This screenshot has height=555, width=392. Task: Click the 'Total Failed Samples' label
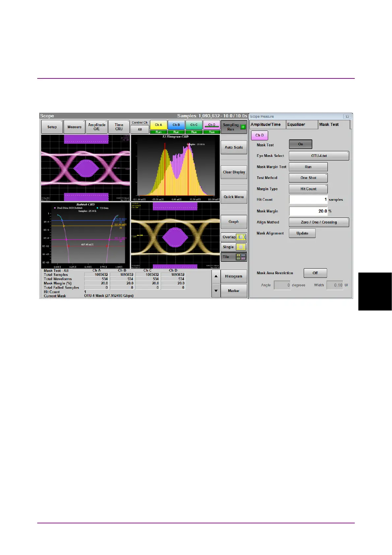point(62,287)
